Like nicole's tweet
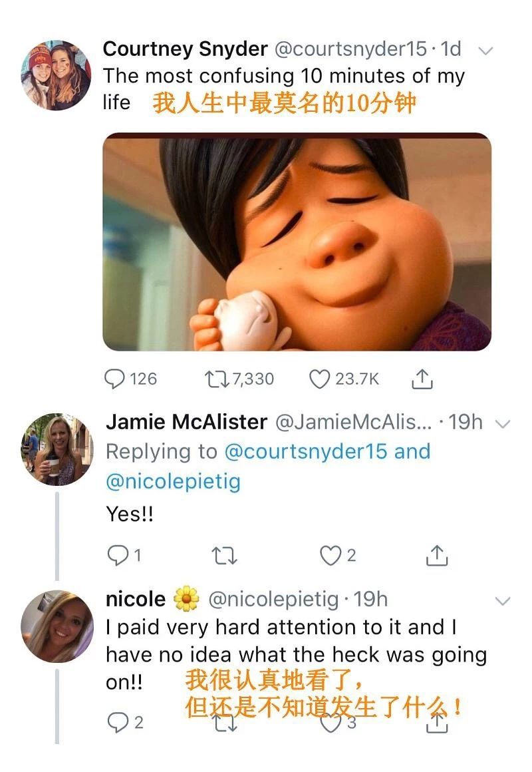Screen dimensions: 532x772 (x=331, y=722)
